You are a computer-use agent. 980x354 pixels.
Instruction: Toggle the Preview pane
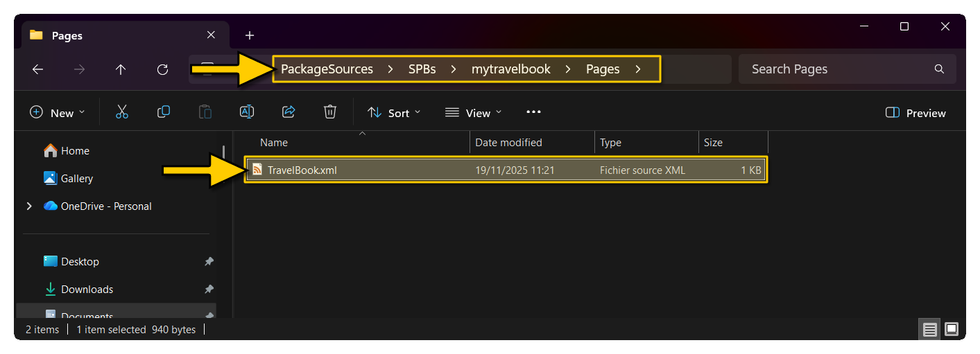coord(915,113)
